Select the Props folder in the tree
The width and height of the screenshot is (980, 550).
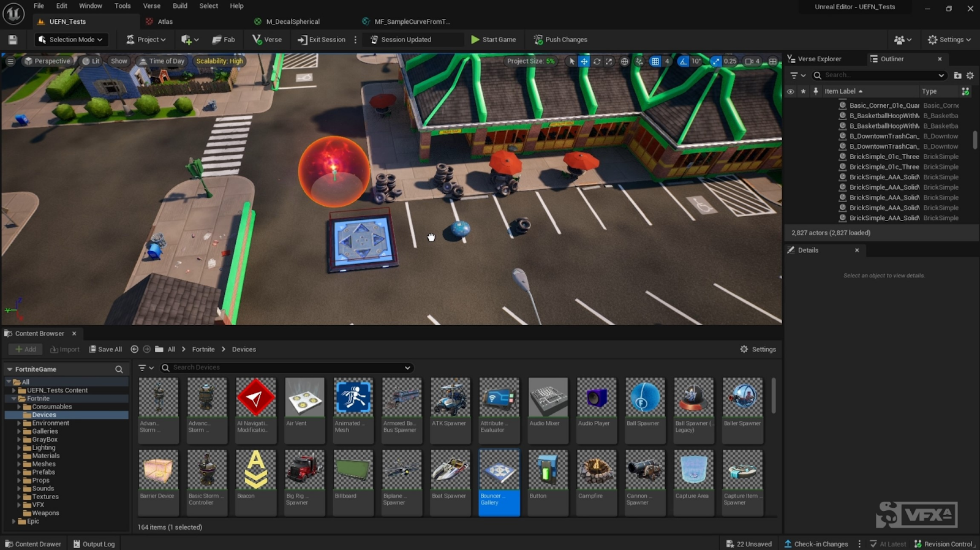pyautogui.click(x=40, y=481)
